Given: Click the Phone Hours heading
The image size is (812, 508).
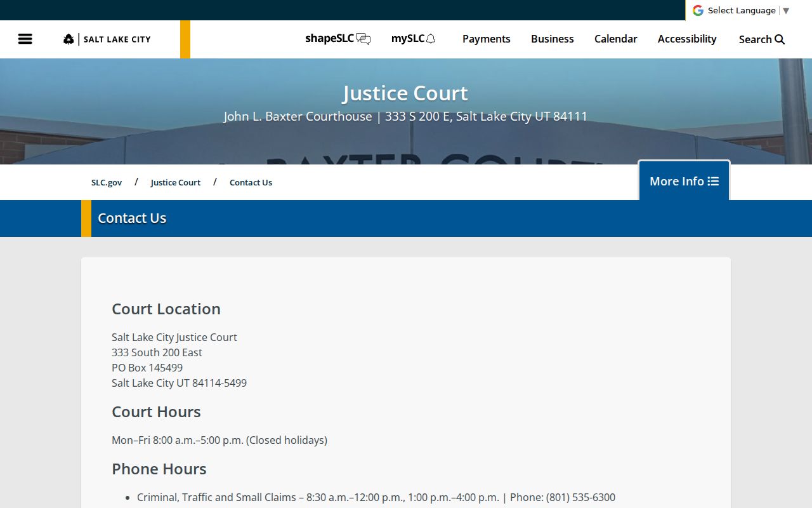Looking at the screenshot, I should [159, 469].
